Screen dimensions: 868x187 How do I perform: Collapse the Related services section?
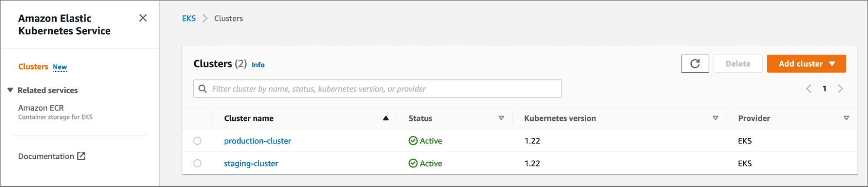click(10, 90)
